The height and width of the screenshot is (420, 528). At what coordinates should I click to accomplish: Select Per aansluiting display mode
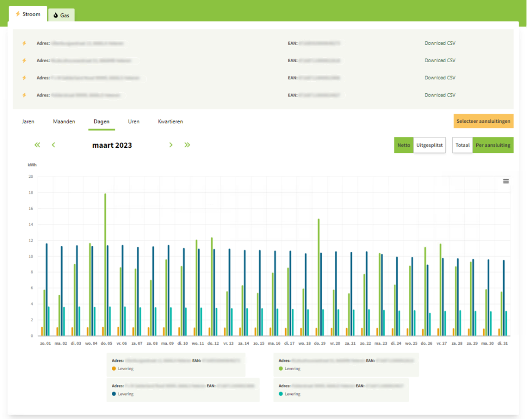(x=493, y=145)
